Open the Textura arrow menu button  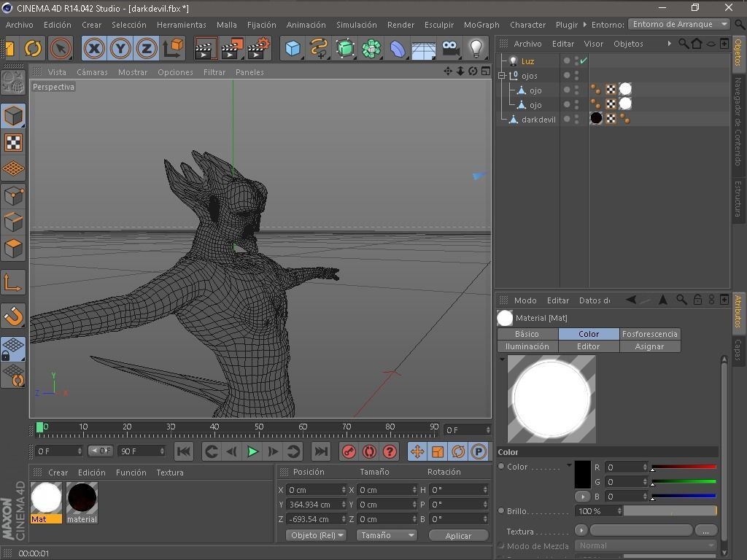click(x=581, y=530)
